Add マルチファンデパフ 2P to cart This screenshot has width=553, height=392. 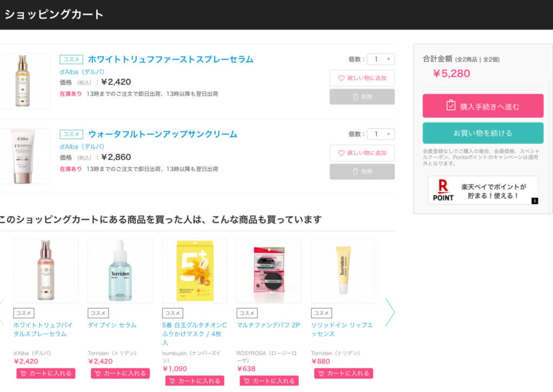(269, 381)
